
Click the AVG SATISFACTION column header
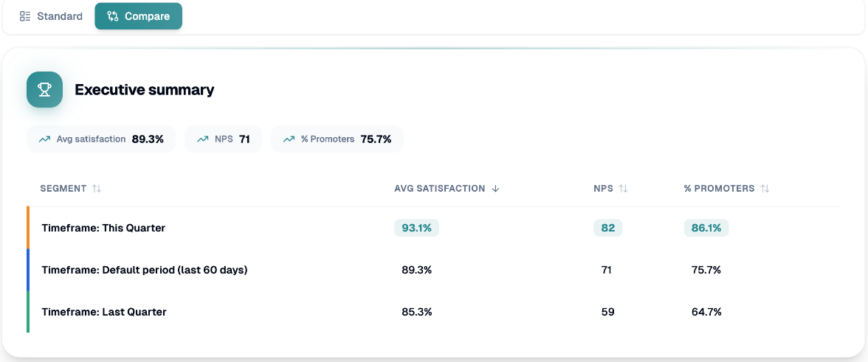[x=440, y=189]
